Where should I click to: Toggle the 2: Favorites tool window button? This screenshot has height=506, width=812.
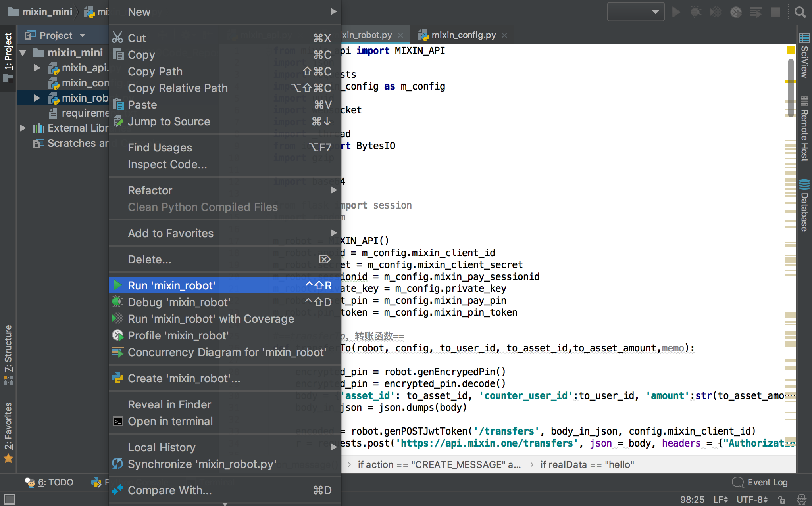pyautogui.click(x=8, y=432)
